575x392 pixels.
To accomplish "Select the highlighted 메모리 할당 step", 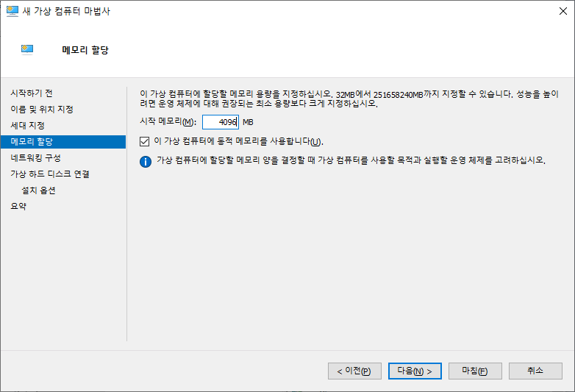I will [x=63, y=141].
